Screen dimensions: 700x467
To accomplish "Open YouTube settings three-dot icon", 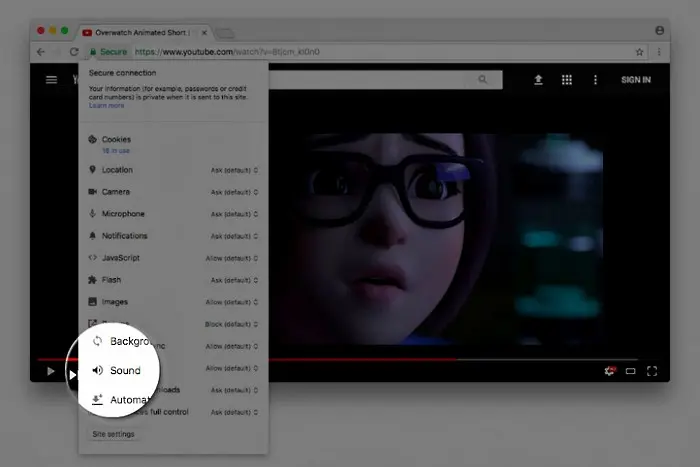I will pos(595,79).
